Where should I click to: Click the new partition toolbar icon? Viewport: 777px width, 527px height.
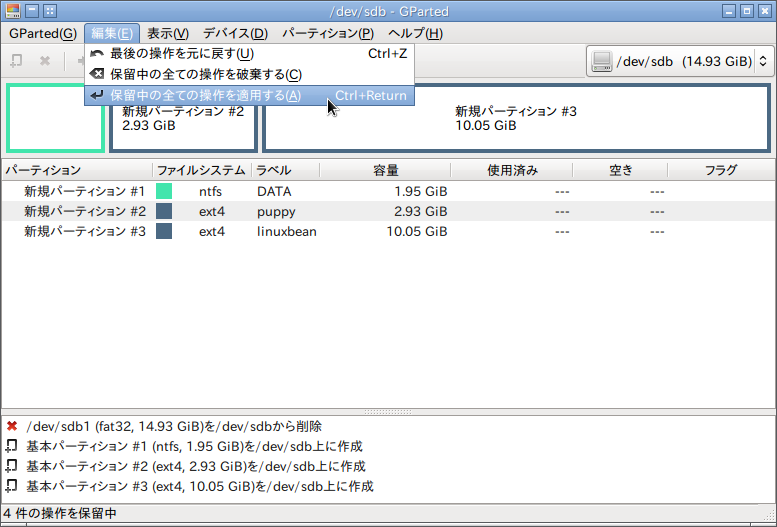[16, 61]
